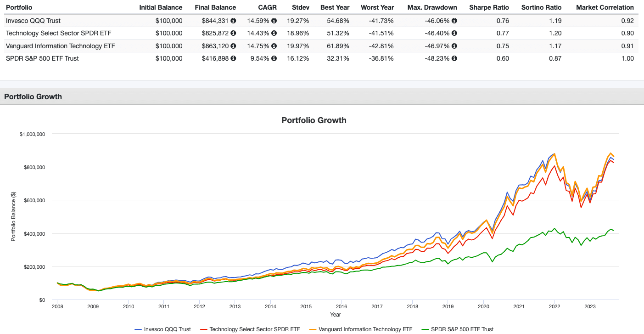Screen dimensions: 644x334
Task: Show drawdown info icon beside -46.40%
Action: [454, 33]
